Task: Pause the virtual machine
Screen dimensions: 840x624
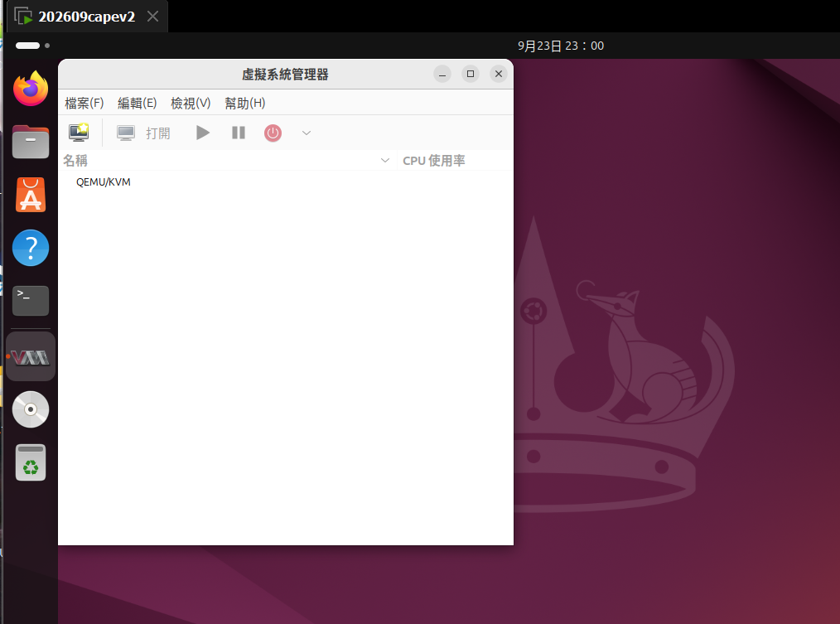Action: tap(239, 133)
